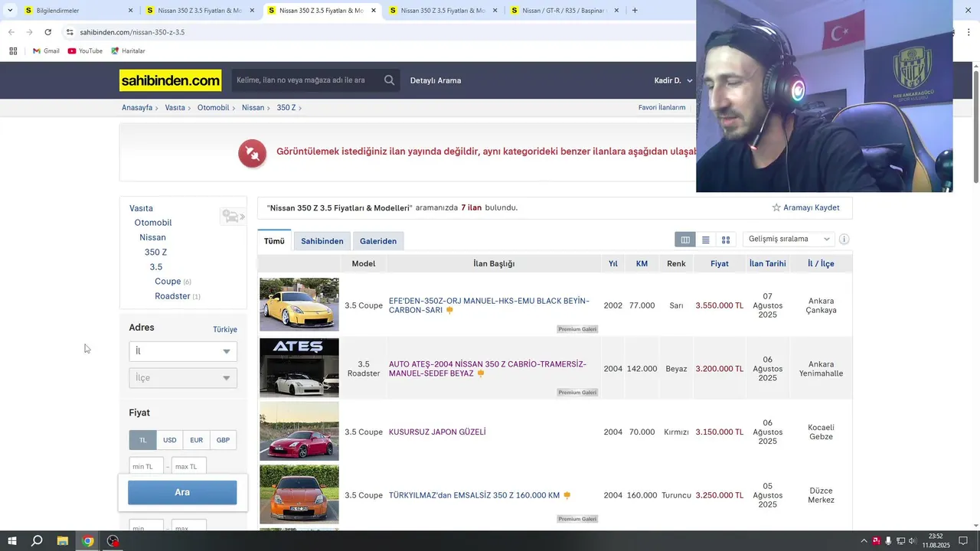
Task: Click the min TL price field
Action: (146, 466)
